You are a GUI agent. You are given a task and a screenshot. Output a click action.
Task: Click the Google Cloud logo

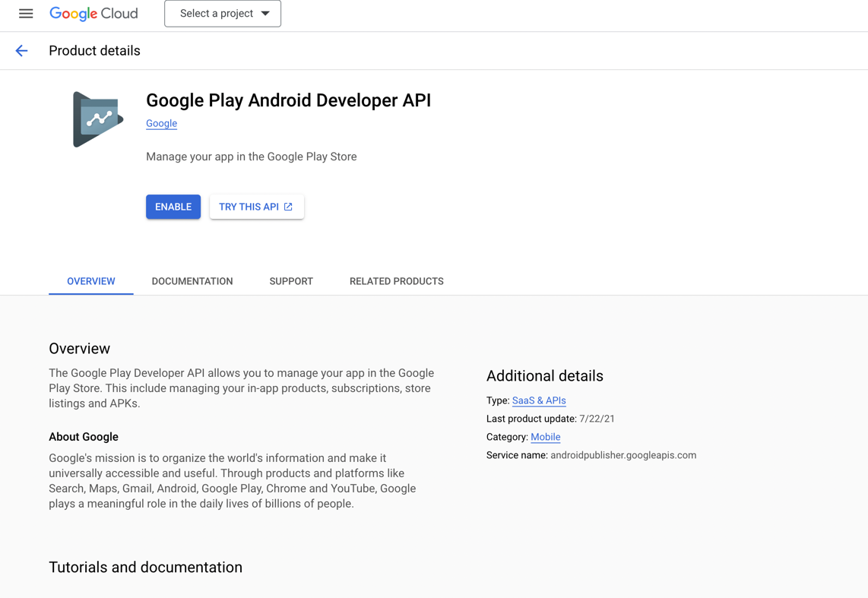point(93,13)
